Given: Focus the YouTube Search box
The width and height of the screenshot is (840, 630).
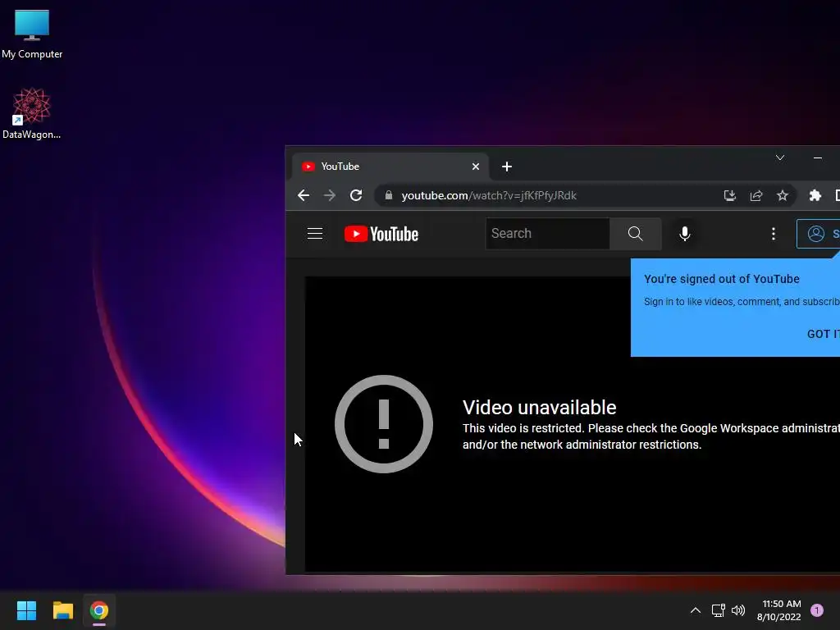Looking at the screenshot, I should [547, 234].
